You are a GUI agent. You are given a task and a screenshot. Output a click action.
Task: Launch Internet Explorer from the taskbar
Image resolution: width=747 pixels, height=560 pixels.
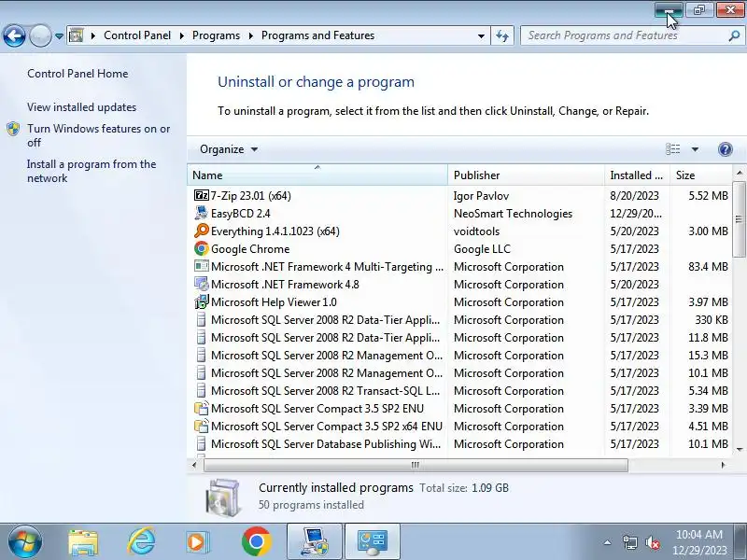141,542
